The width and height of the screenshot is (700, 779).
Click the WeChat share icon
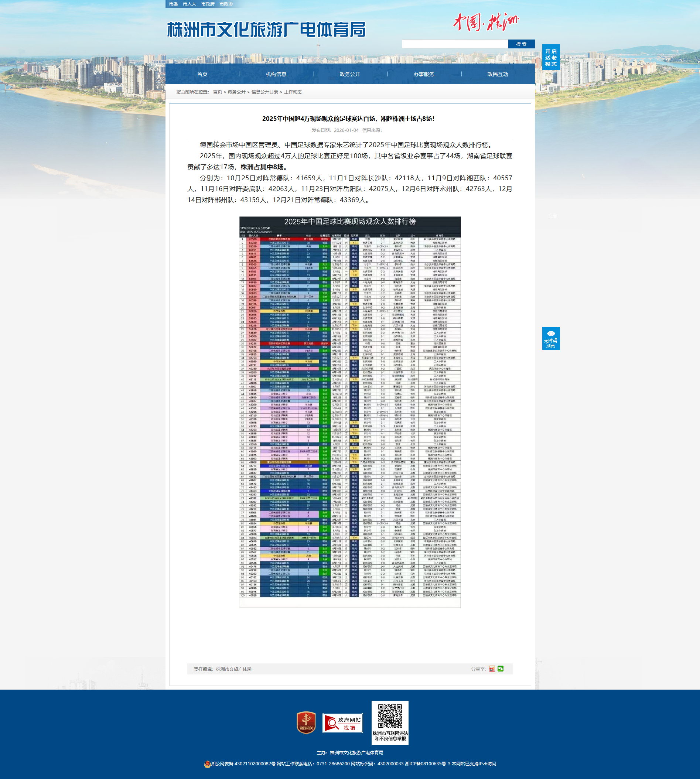click(x=501, y=669)
